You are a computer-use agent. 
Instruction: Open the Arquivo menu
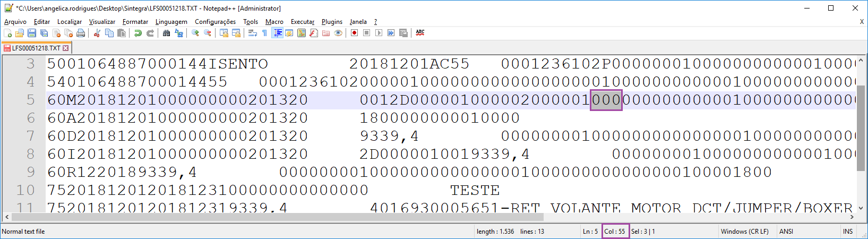point(15,22)
